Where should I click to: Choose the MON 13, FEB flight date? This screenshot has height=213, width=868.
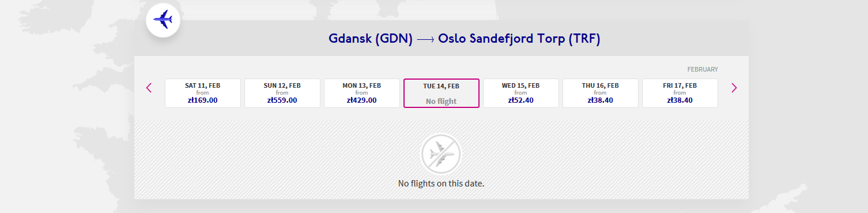coord(362,93)
